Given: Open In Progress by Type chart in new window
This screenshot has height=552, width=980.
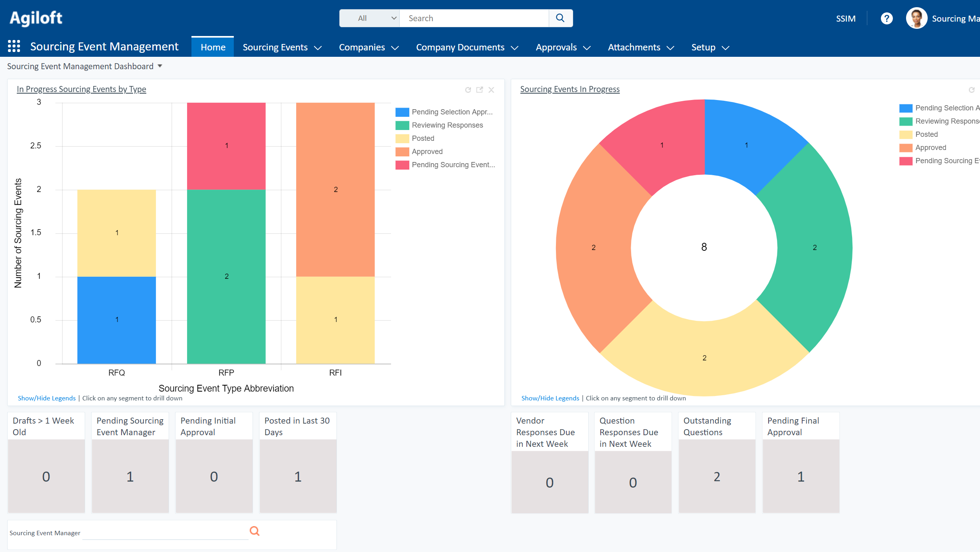Looking at the screenshot, I should (x=480, y=90).
